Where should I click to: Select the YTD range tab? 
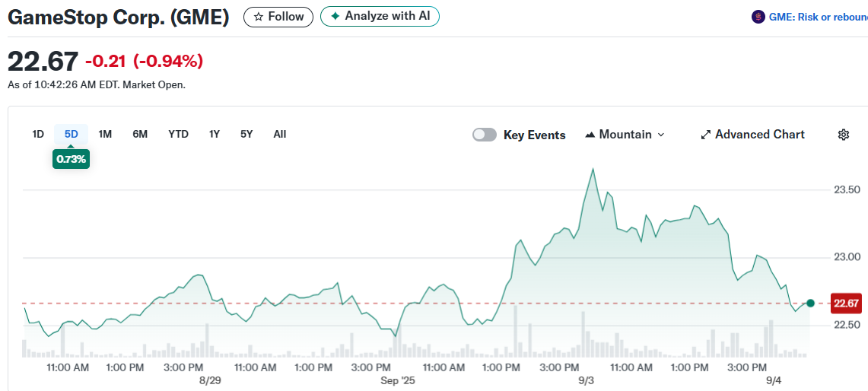(x=178, y=134)
